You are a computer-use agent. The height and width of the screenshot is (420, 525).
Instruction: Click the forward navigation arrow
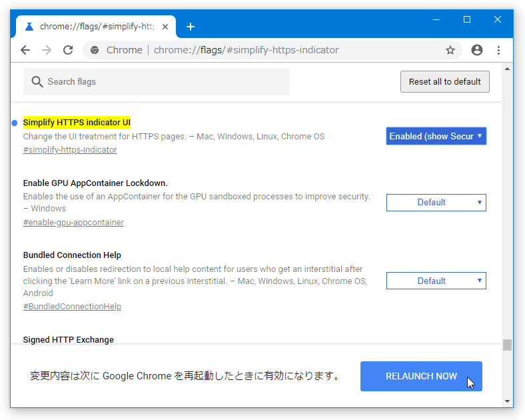47,50
